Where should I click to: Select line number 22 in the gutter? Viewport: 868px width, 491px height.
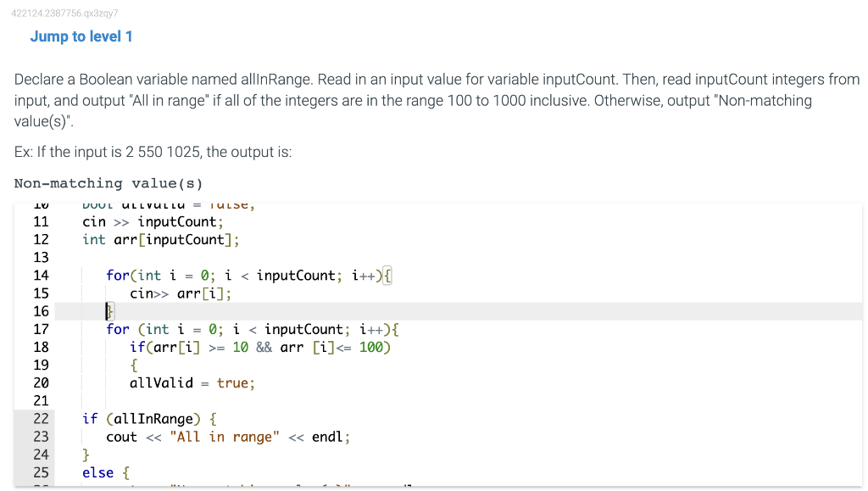(x=41, y=418)
